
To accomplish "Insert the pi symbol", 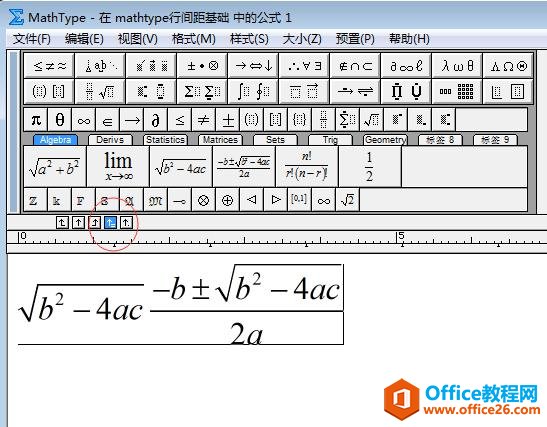I will pyautogui.click(x=36, y=120).
